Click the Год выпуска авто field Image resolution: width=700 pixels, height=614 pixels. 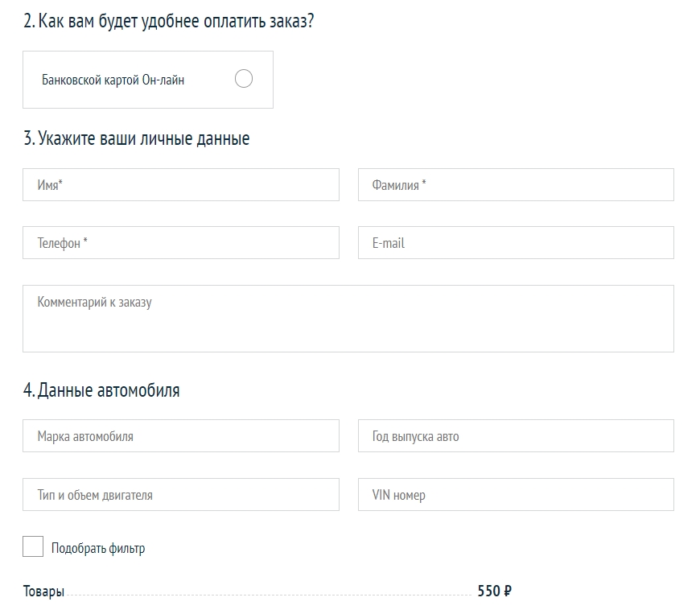tap(516, 436)
